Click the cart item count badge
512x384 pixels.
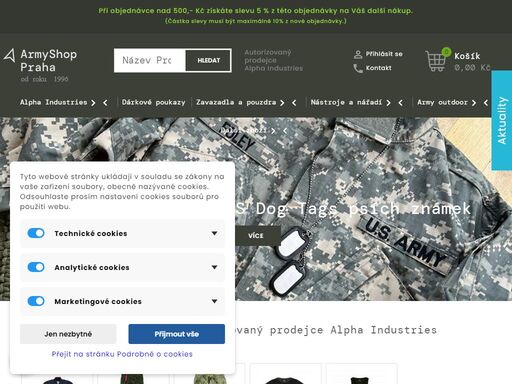click(x=446, y=52)
